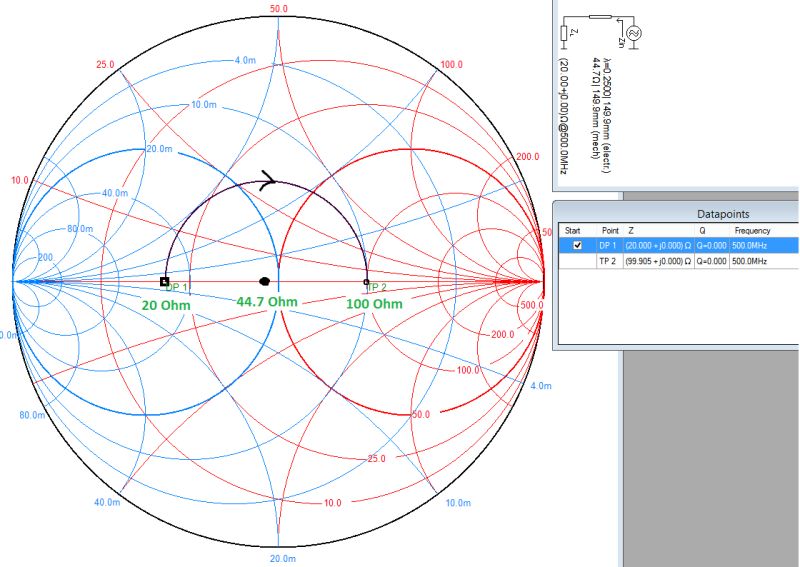Click the 44.7Ω line length text in schematic
The width and height of the screenshot is (800, 567).
click(x=596, y=108)
